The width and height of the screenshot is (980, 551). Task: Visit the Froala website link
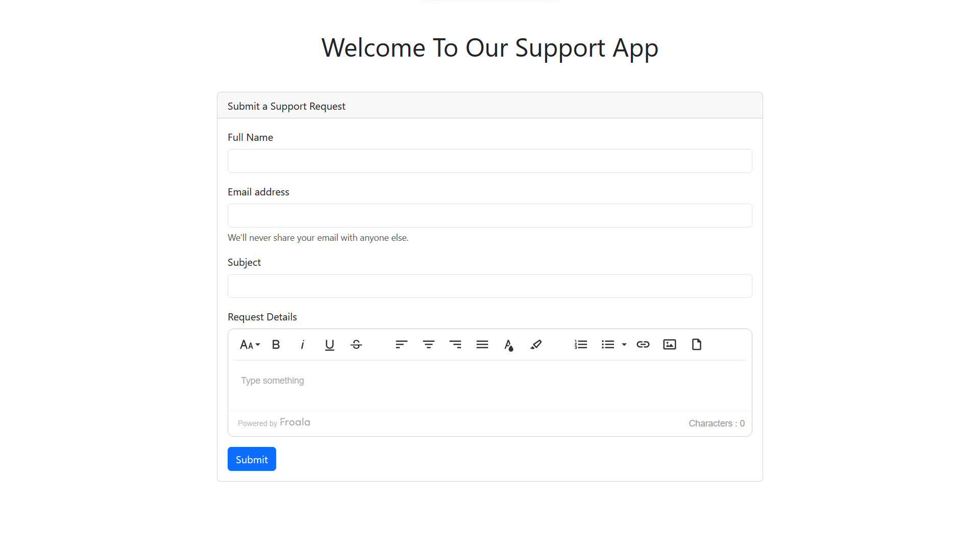(295, 422)
